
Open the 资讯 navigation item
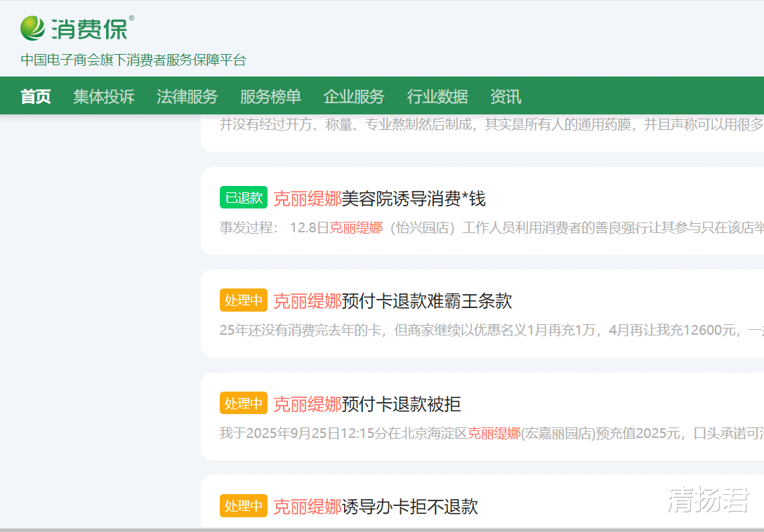pyautogui.click(x=506, y=96)
